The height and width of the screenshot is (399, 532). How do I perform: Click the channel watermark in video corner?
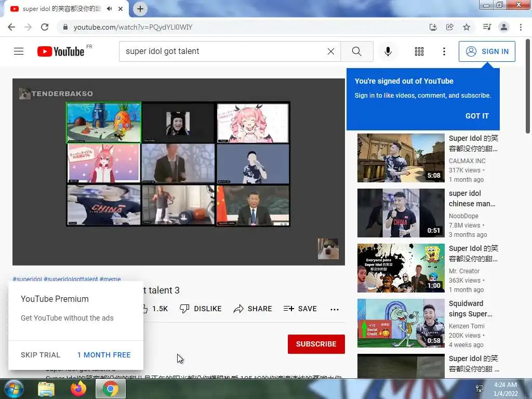click(328, 249)
